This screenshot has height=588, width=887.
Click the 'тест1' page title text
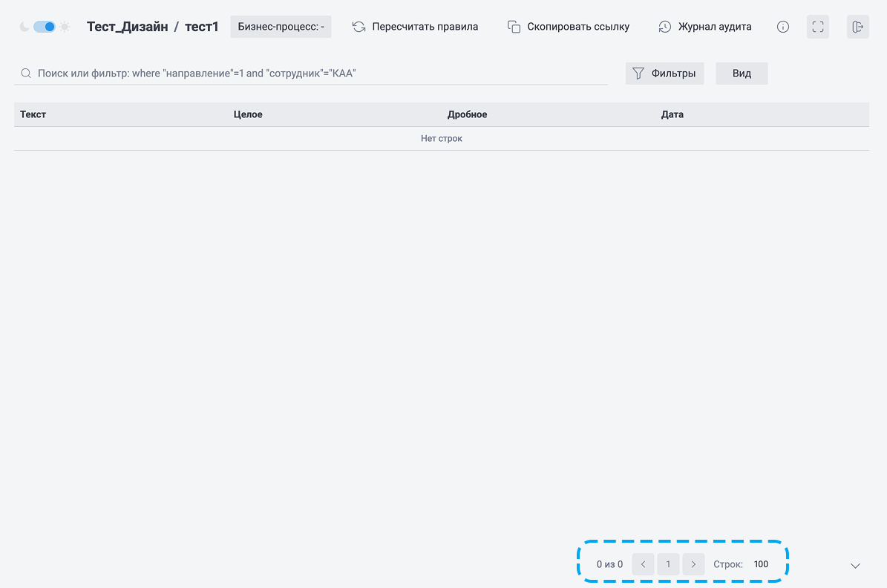point(201,27)
